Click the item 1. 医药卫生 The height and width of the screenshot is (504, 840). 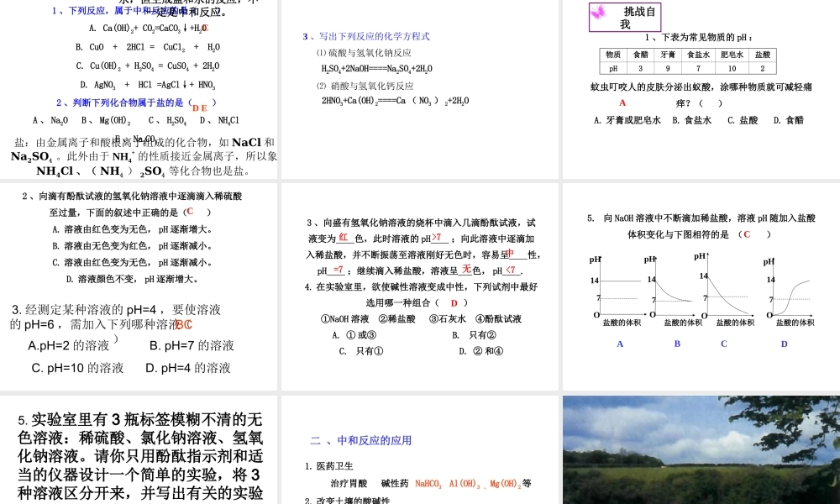point(329,466)
